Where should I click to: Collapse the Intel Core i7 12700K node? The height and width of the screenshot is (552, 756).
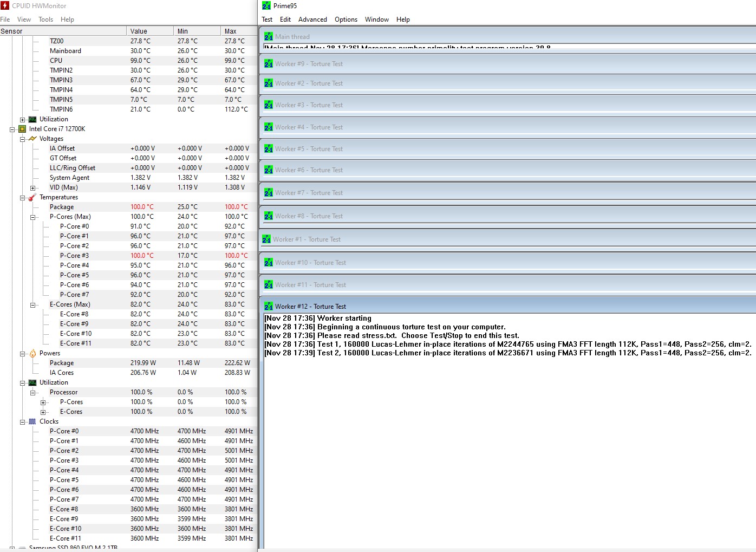click(12, 129)
